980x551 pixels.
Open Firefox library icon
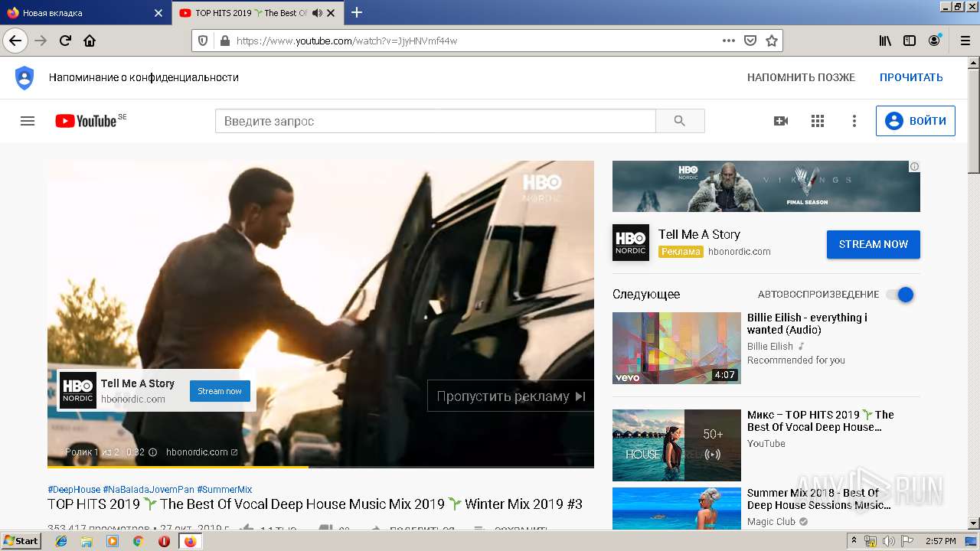pos(885,41)
